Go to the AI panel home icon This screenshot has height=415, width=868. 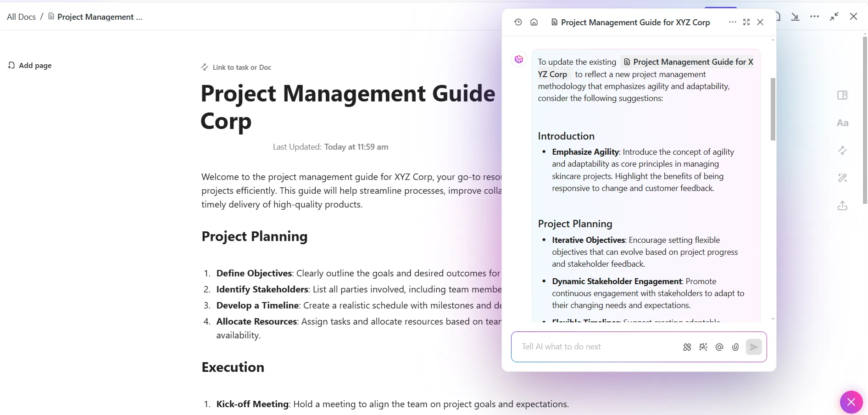click(534, 22)
